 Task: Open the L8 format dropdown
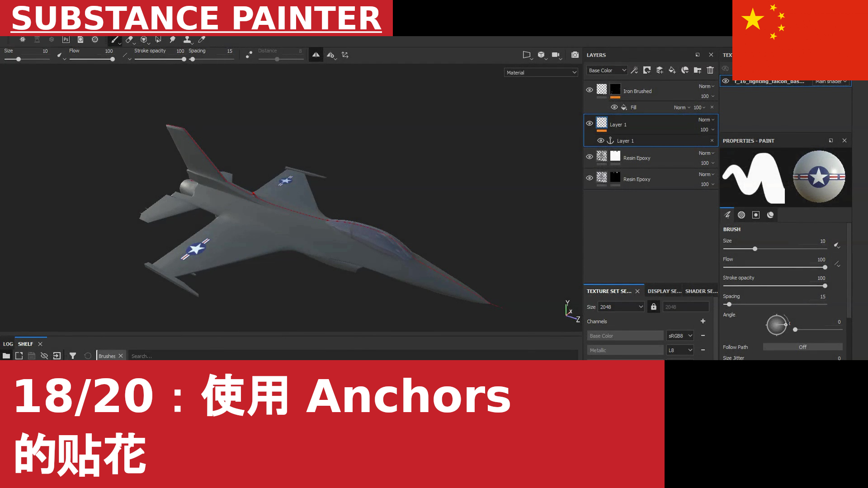(x=680, y=351)
